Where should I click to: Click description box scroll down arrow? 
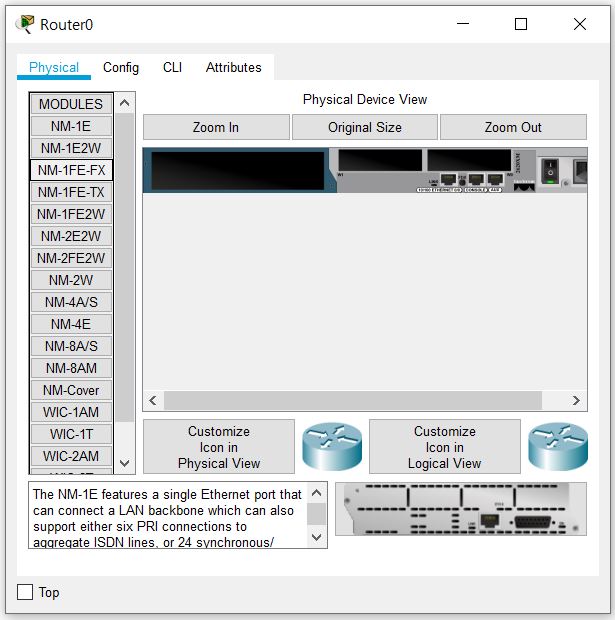316,537
